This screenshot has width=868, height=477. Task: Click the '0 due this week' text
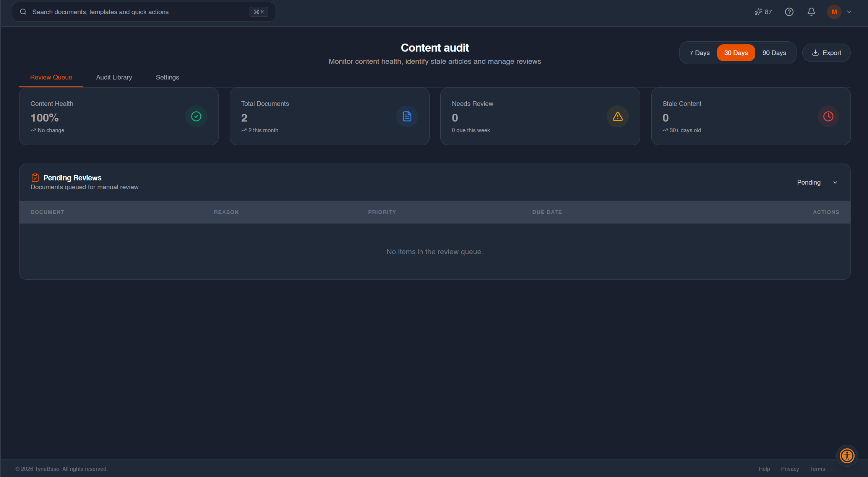pos(471,130)
